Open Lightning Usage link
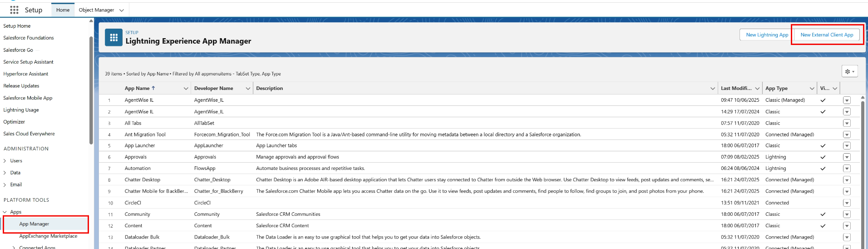This screenshot has width=868, height=249. [x=21, y=110]
